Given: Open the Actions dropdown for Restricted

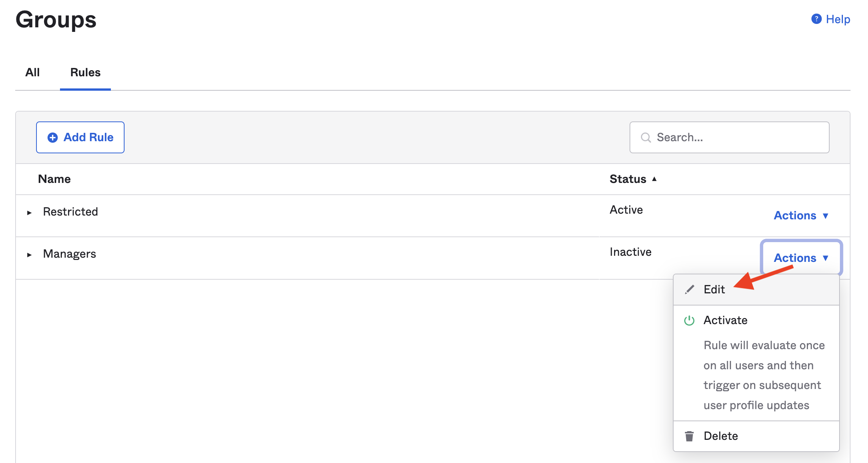Looking at the screenshot, I should coord(801,216).
